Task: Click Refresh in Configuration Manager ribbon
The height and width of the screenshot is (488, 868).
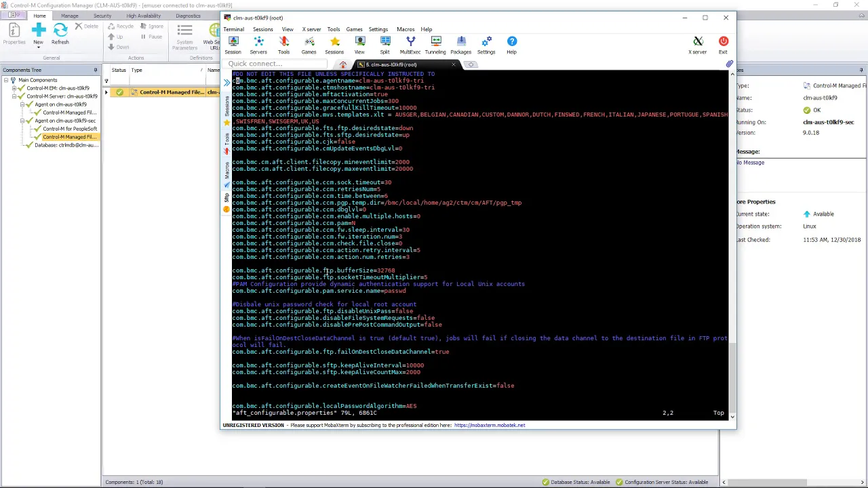Action: click(60, 34)
